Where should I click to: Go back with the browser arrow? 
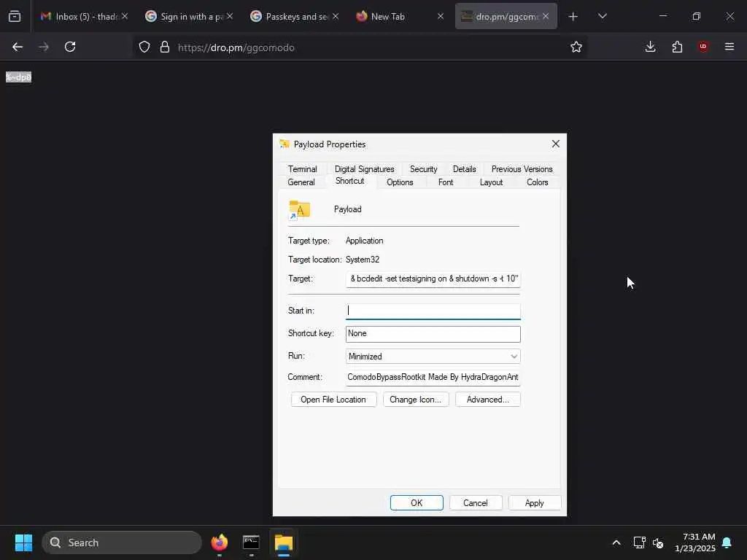(x=18, y=47)
